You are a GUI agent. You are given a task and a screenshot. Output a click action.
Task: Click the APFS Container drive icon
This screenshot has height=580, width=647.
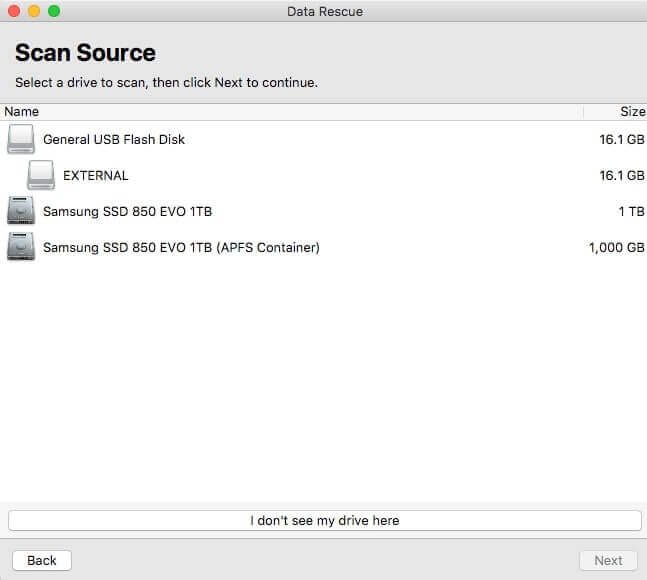pos(21,247)
